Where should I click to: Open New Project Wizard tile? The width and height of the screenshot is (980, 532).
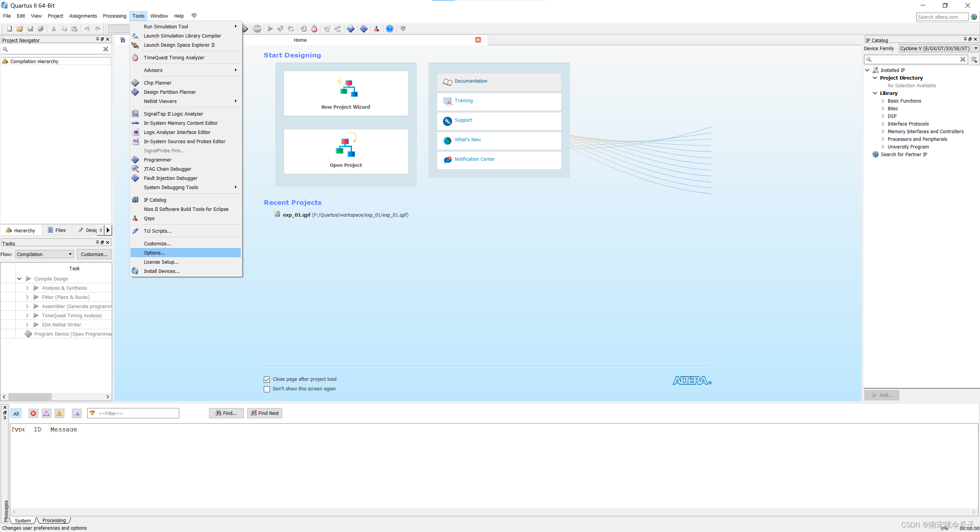[346, 93]
